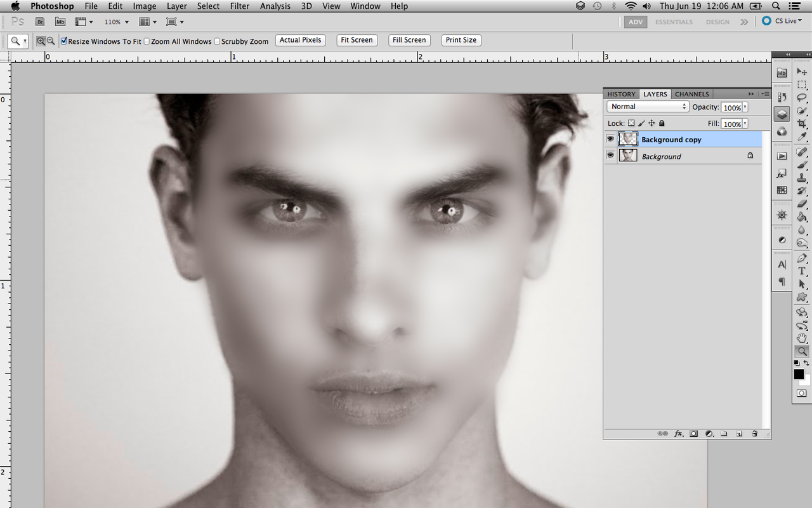Open the Filter menu
812x508 pixels.
pos(240,6)
